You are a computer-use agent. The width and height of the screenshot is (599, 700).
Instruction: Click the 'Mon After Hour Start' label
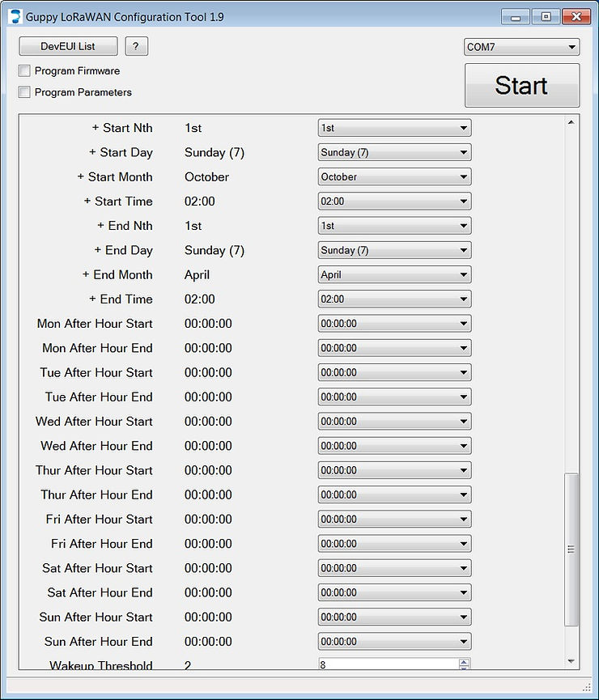[96, 323]
